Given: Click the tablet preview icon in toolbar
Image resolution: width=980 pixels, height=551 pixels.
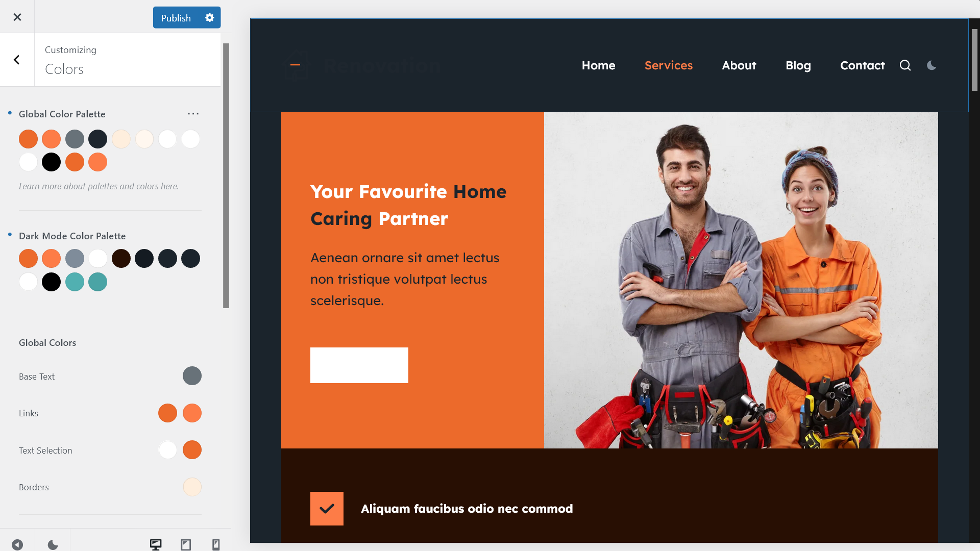Looking at the screenshot, I should 186,544.
